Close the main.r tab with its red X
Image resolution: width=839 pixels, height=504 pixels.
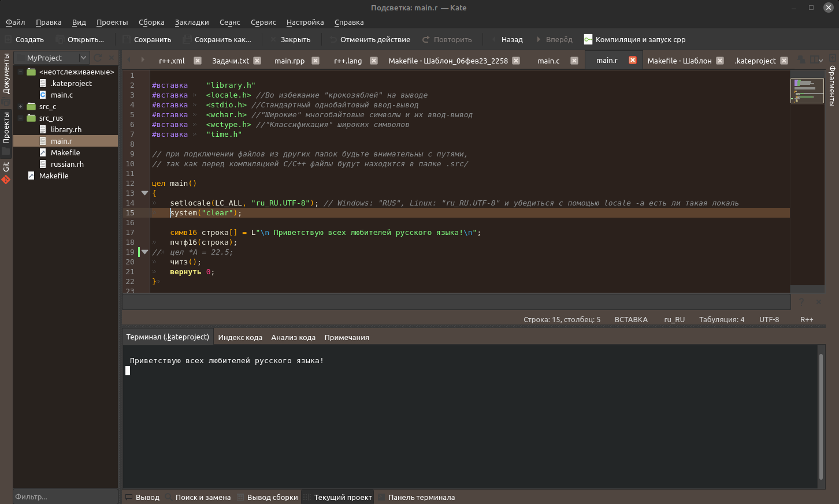633,60
